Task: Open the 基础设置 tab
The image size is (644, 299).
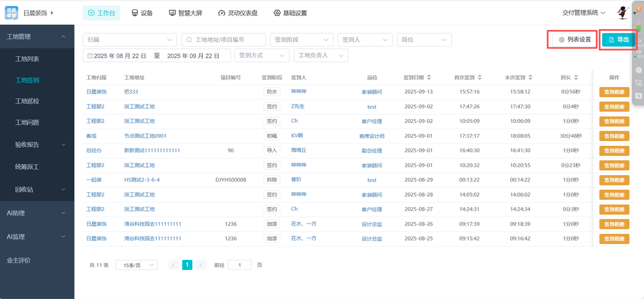Action: (290, 13)
